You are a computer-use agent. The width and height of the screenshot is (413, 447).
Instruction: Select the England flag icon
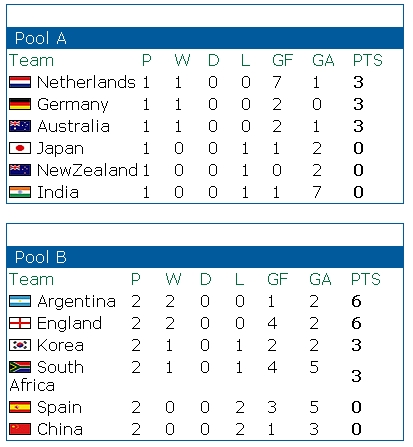[20, 323]
